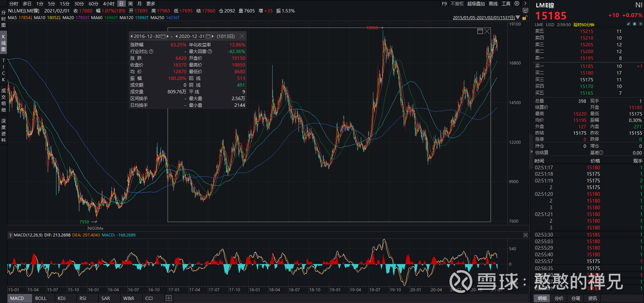Click the orange unlock padlock icon
Screen dimensions: 644x303
pos(525,18)
